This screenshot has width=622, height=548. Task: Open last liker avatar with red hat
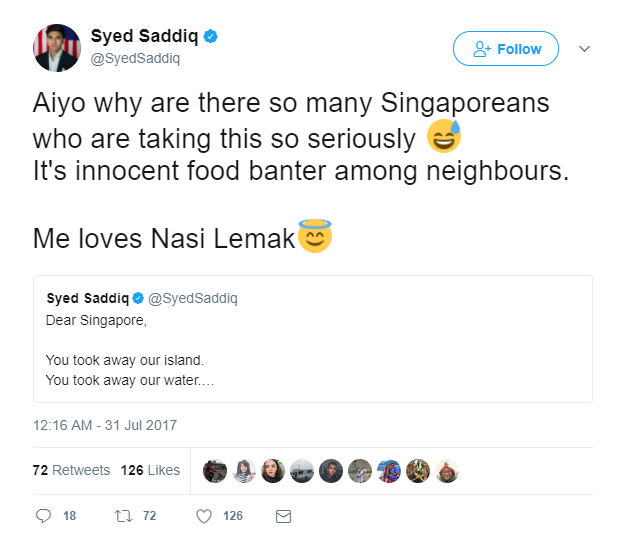[447, 471]
